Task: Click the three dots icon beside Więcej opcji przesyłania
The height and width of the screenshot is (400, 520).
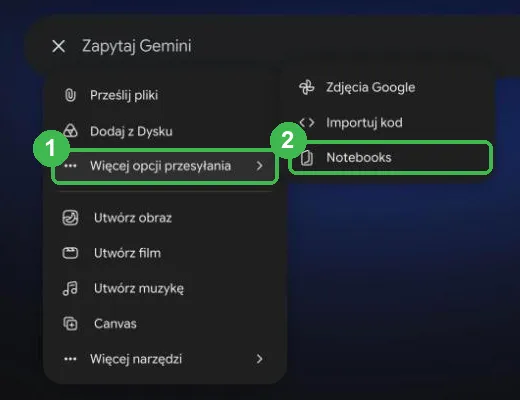Action: (x=70, y=166)
